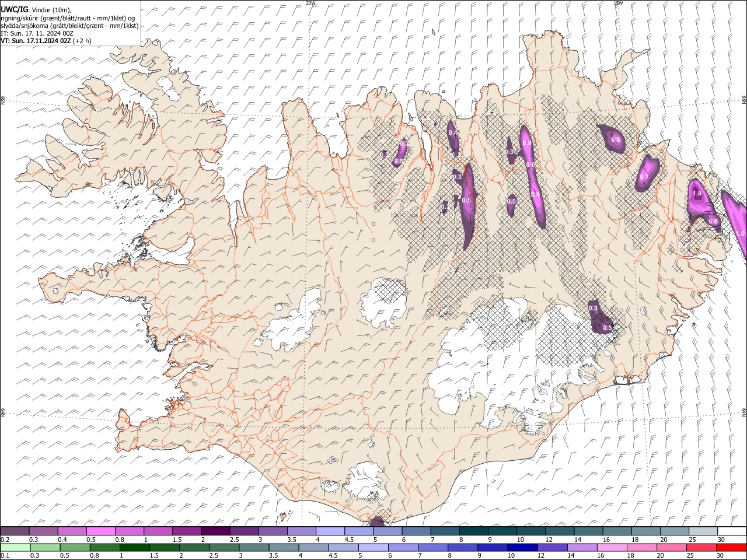Click the '15W' longitude label at the top

click(x=618, y=3)
